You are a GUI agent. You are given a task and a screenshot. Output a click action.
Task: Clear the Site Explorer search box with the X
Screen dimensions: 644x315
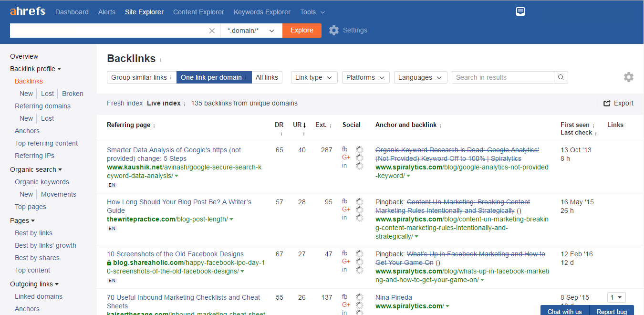pos(212,31)
